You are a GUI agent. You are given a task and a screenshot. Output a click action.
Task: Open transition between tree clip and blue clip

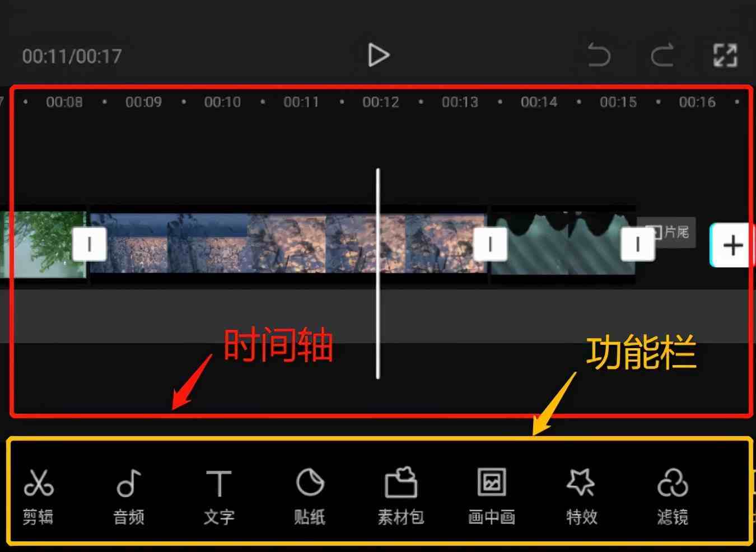tap(90, 244)
